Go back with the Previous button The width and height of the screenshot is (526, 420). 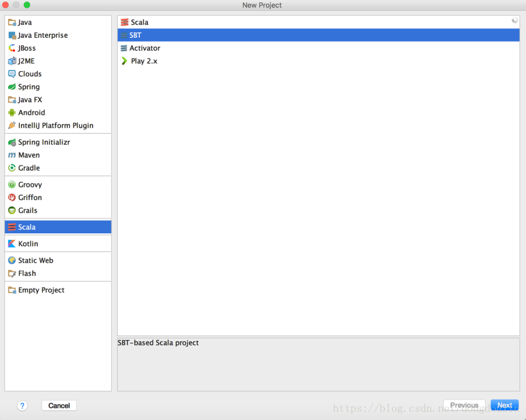464,405
